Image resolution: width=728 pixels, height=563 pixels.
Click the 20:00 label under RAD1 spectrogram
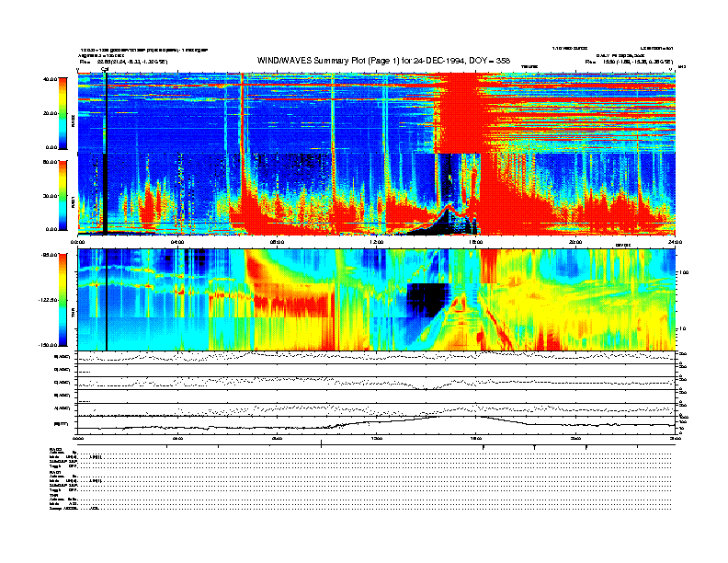click(x=575, y=242)
